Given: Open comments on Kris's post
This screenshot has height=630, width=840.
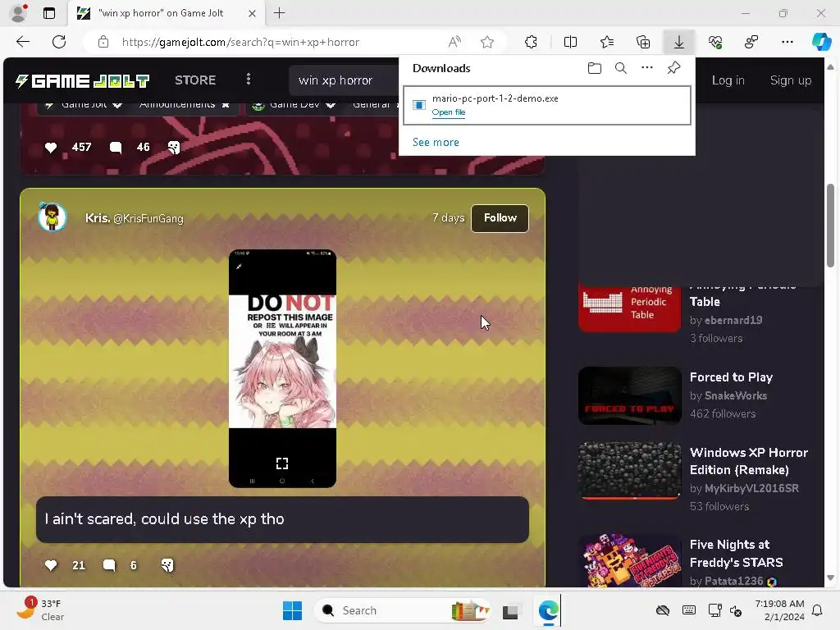Looking at the screenshot, I should 109,565.
